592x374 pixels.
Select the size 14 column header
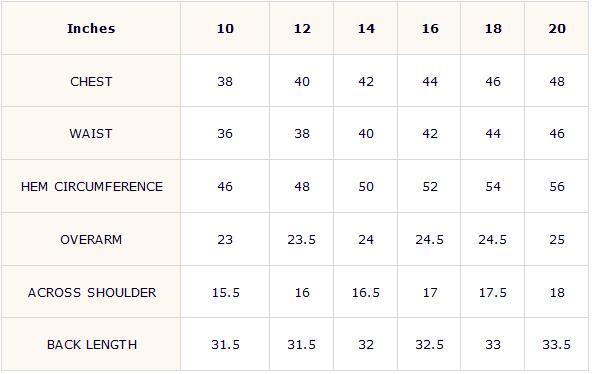coord(366,29)
